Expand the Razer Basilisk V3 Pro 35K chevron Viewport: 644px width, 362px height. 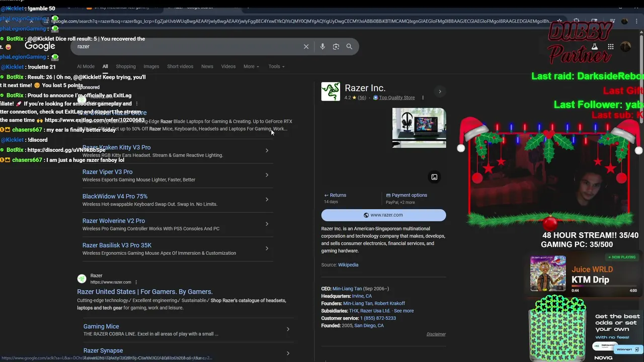pos(267,248)
